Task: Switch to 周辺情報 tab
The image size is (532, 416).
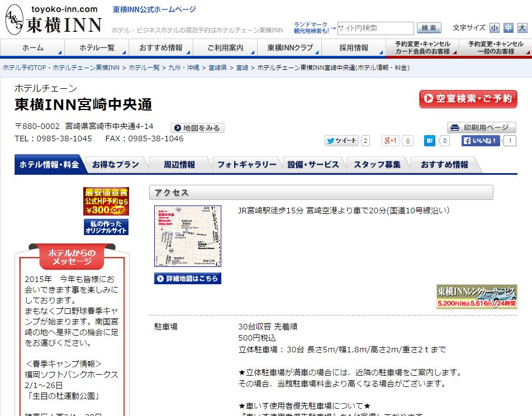Action: [x=179, y=165]
